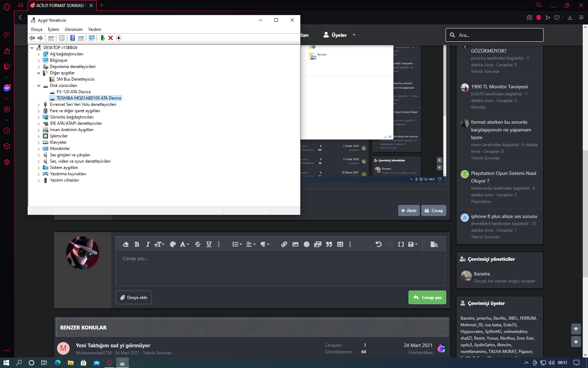This screenshot has width=588, height=368.
Task: Open the Görünüm menu
Action: coord(73,29)
